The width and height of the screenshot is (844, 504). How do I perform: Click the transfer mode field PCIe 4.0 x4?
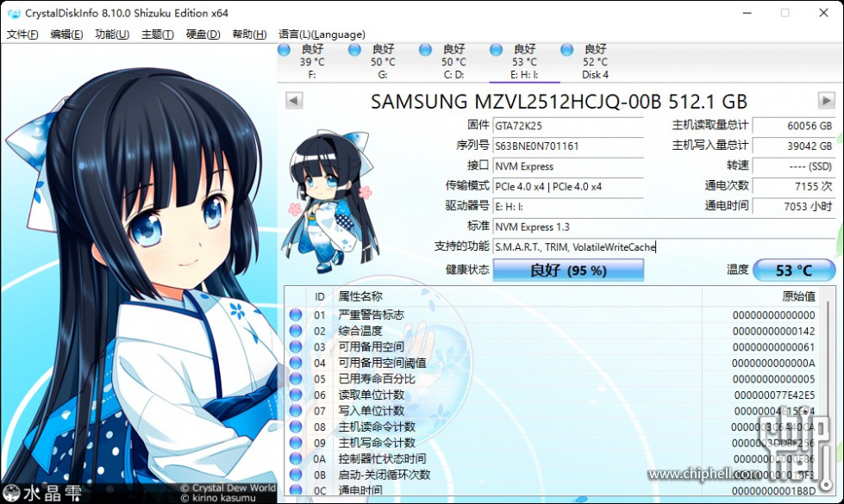tap(568, 187)
